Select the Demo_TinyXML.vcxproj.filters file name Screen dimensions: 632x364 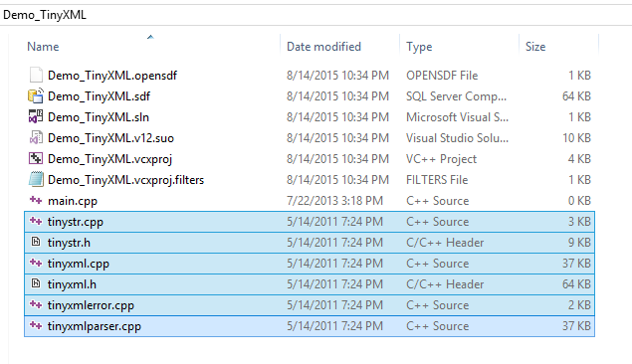(x=125, y=180)
